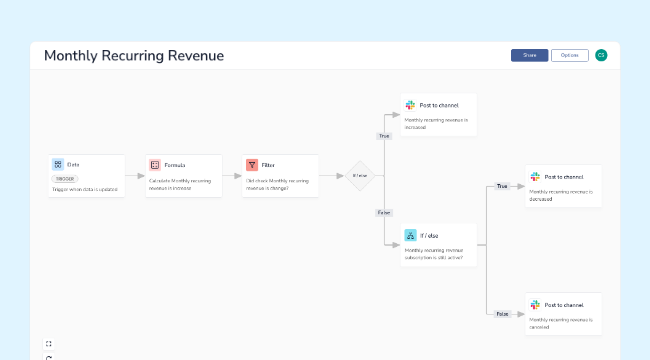Click the TRIGGER badge on Data node

(65, 179)
